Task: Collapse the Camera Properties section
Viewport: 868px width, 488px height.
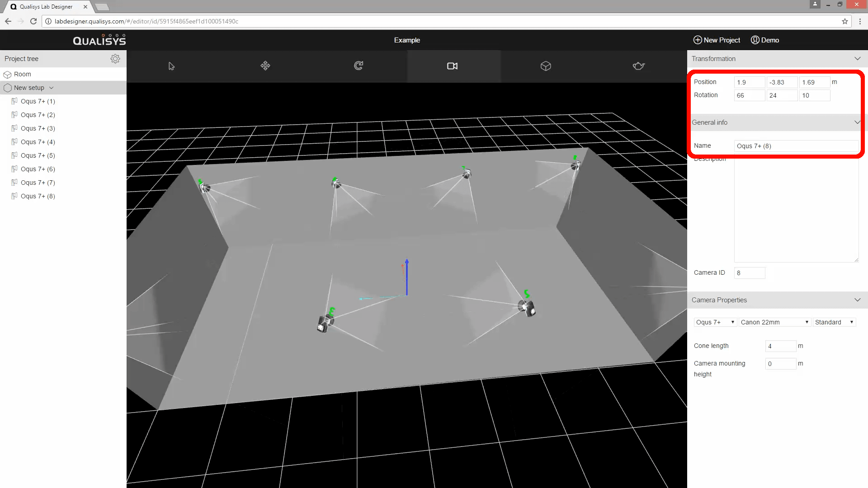Action: 857,300
